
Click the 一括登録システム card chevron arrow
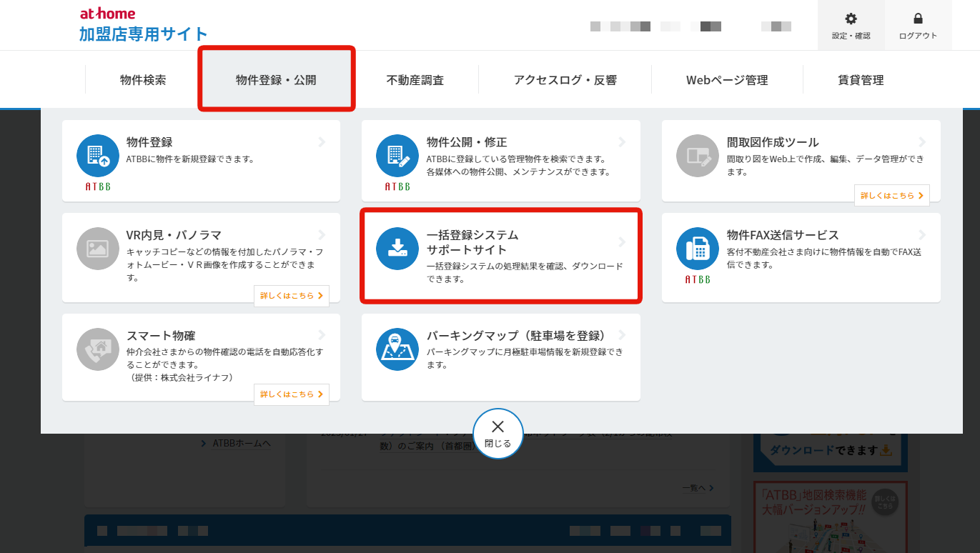[622, 242]
